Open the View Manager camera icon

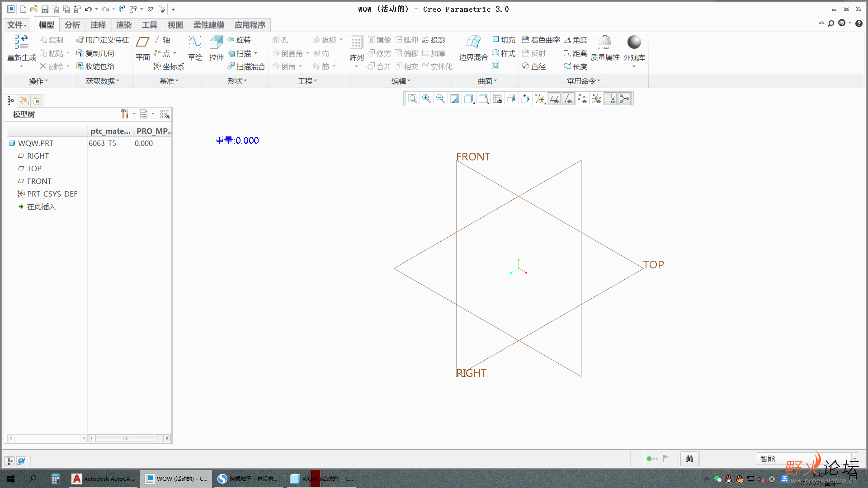point(498,99)
